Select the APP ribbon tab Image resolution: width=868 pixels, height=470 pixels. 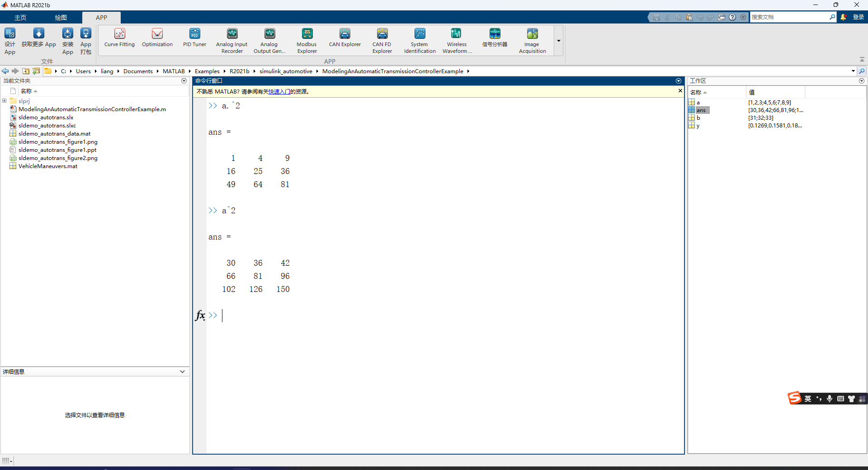[x=101, y=18]
